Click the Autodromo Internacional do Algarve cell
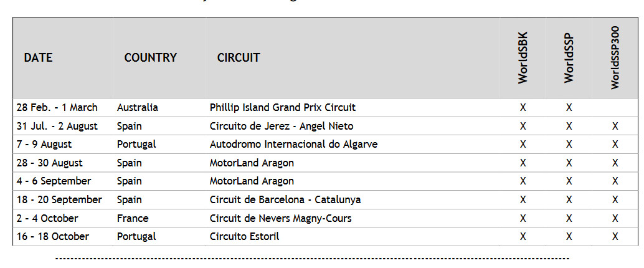The width and height of the screenshot is (644, 268). [293, 144]
